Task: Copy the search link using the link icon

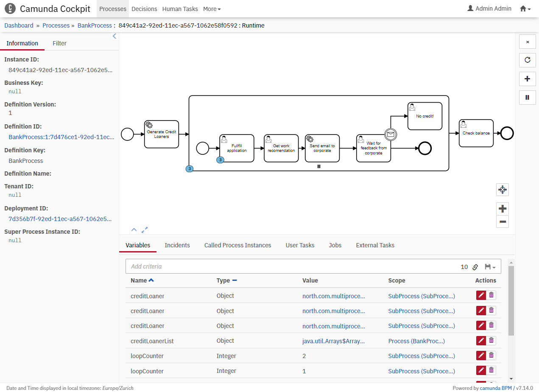Action: pyautogui.click(x=475, y=267)
